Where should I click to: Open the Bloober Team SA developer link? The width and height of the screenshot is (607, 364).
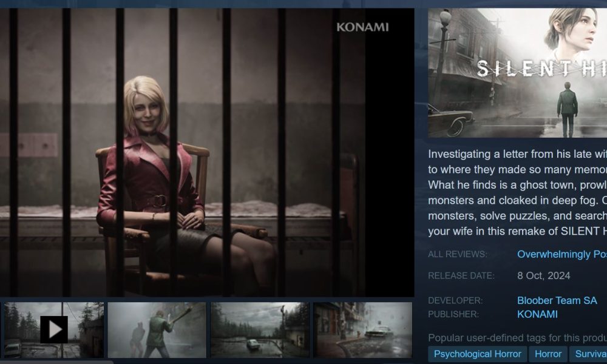tap(557, 300)
